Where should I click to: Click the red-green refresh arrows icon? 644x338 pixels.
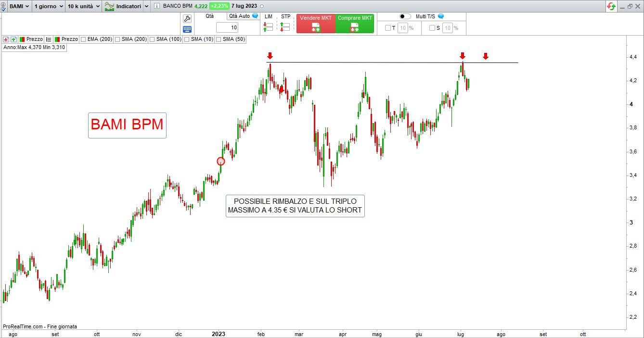click(x=611, y=6)
